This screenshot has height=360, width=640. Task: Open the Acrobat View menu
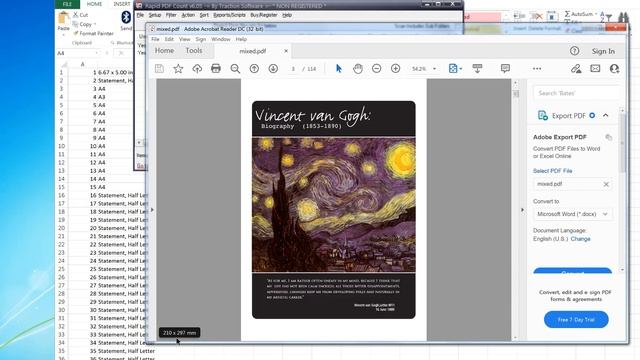184,39
